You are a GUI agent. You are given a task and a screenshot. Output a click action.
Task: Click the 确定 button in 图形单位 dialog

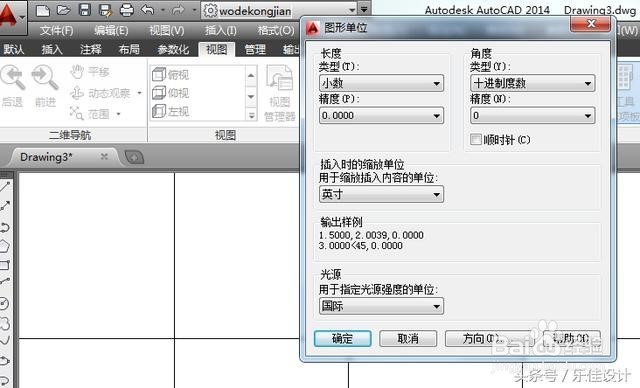pyautogui.click(x=342, y=338)
